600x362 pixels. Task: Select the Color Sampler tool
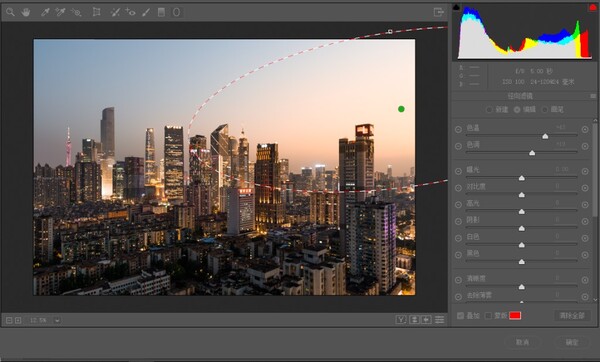(x=60, y=12)
